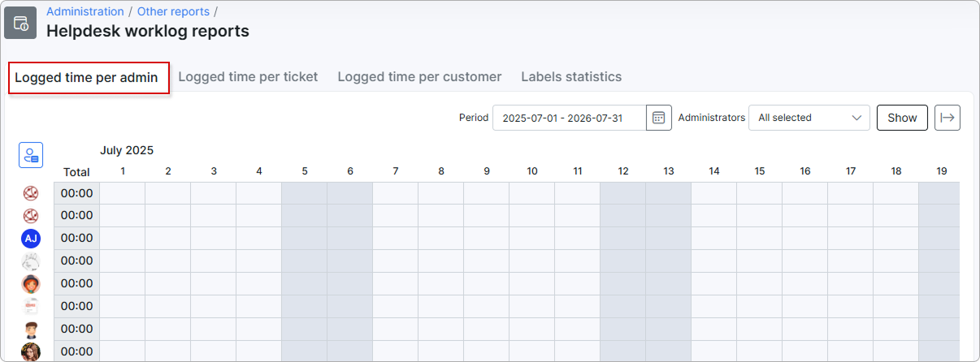Select the second red globe admin avatar
The width and height of the screenshot is (980, 362).
click(x=31, y=216)
